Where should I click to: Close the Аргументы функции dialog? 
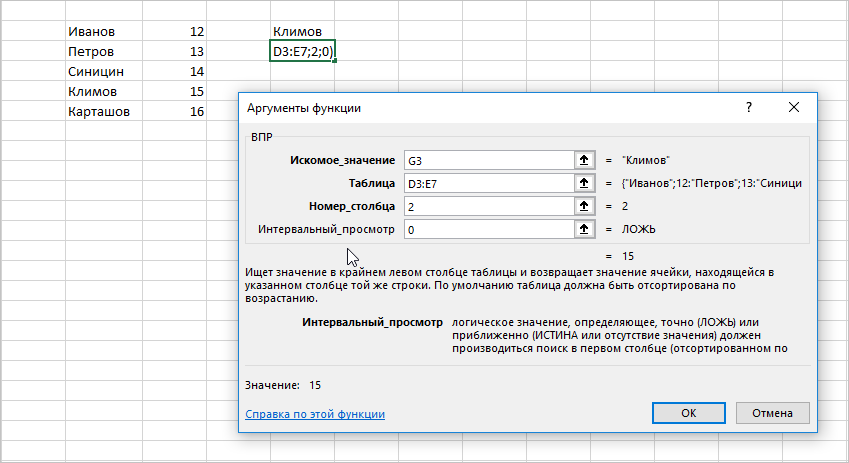794,107
